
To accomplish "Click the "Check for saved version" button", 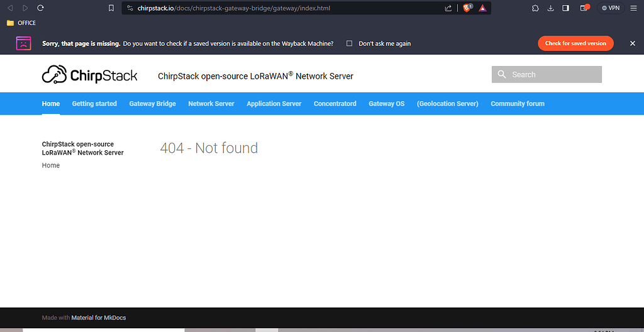I will point(575,43).
